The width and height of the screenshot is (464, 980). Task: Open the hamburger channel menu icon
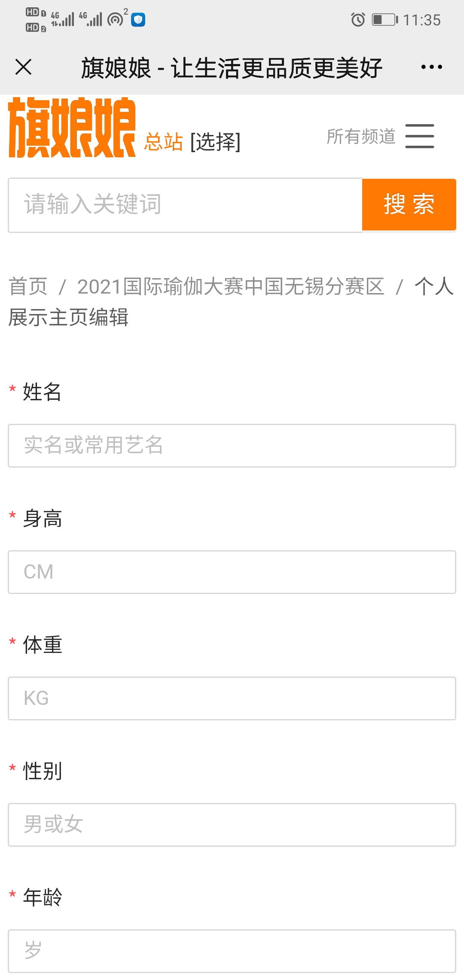420,136
